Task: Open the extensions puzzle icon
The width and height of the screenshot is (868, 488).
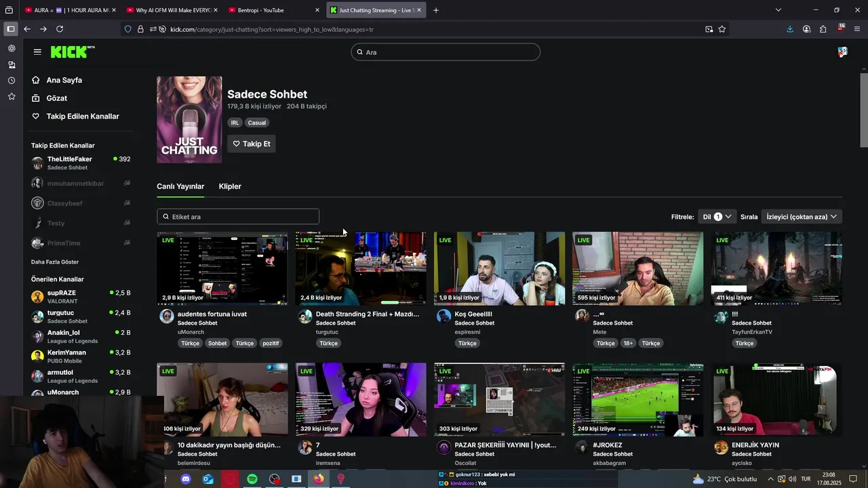Action: point(823,29)
